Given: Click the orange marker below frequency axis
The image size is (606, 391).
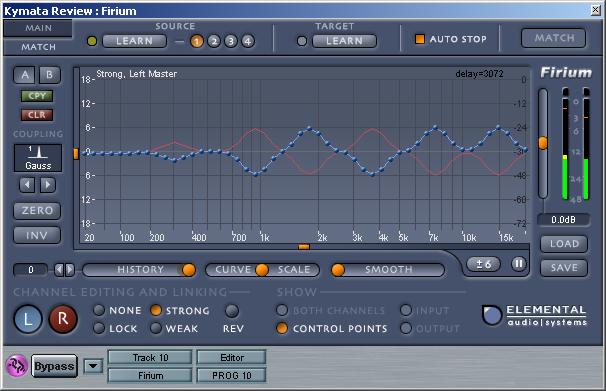Looking at the screenshot, I should pos(304,246).
